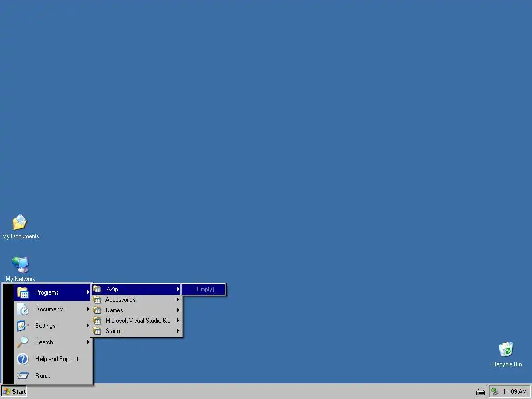Select the 7-Zip submenu label
Viewport: 532px width, 399px height.
(112, 289)
